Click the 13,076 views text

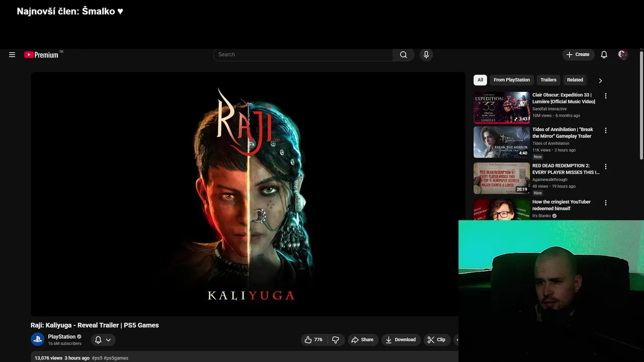pos(48,358)
